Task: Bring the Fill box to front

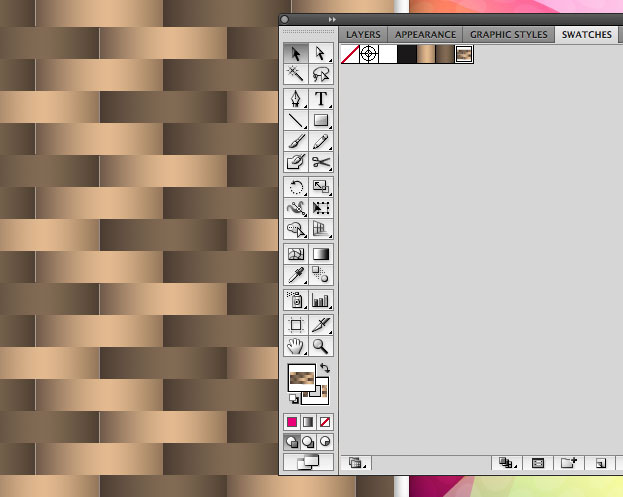Action: 302,377
